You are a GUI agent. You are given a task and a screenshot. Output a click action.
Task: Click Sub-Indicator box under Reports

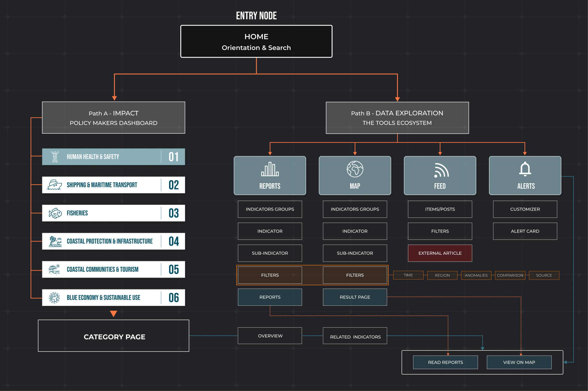(270, 253)
